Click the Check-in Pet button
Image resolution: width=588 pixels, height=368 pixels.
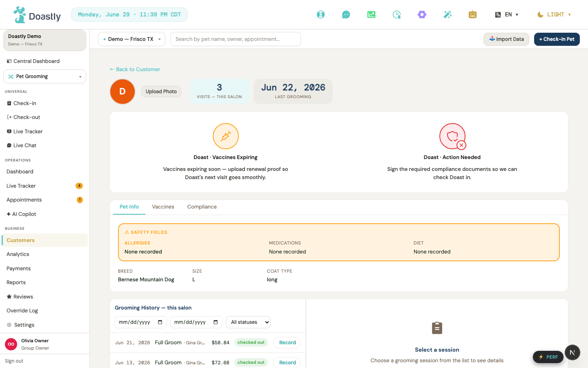557,39
